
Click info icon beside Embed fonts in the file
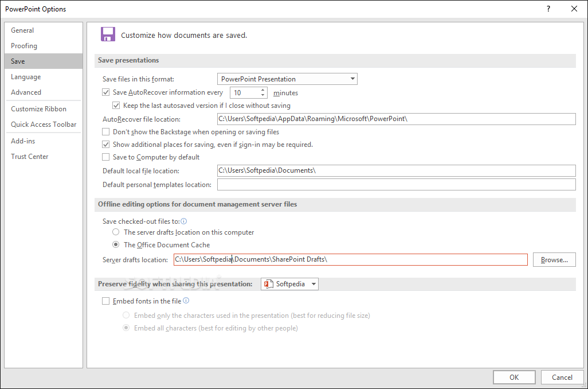(186, 301)
